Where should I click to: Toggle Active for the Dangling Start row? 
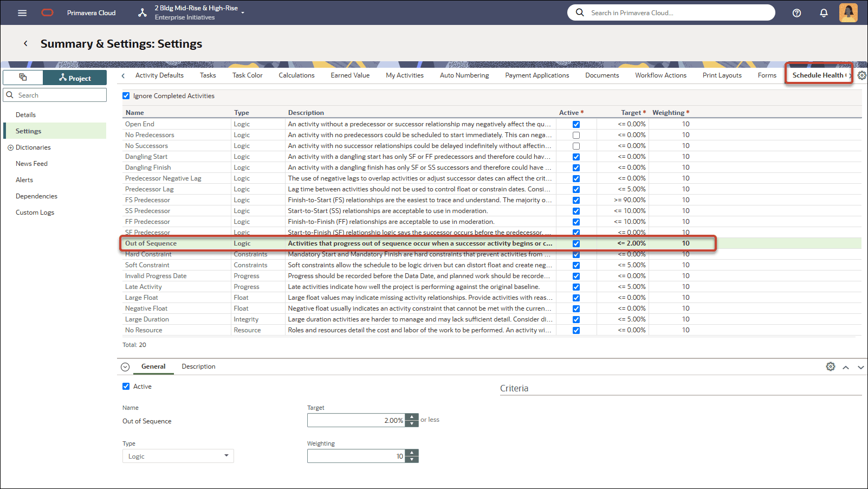point(576,157)
